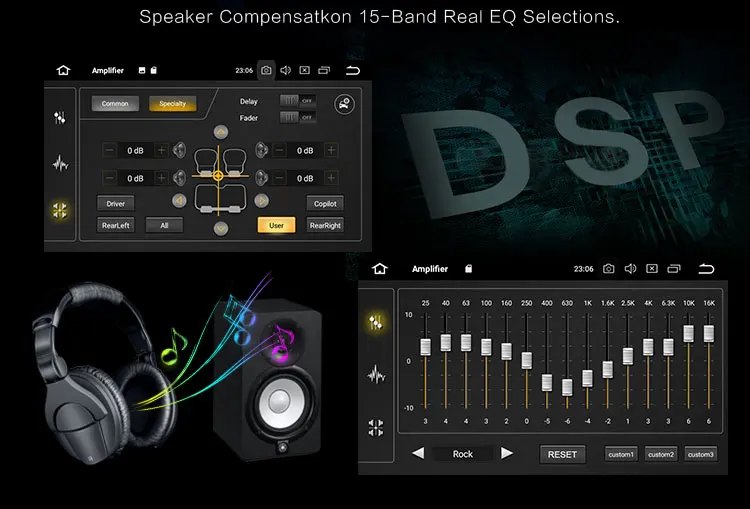Click front-left 0 dB value field
The image size is (750, 509).
coord(135,150)
